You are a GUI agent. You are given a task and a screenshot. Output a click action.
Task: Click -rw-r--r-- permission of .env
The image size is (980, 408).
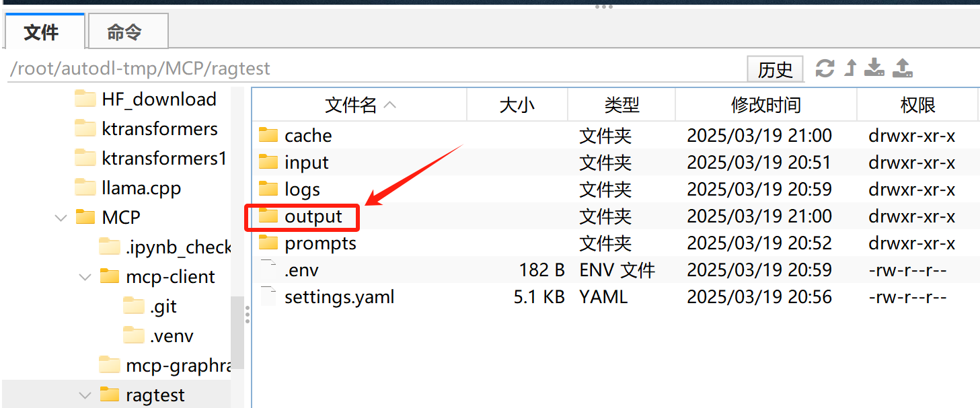(x=908, y=270)
